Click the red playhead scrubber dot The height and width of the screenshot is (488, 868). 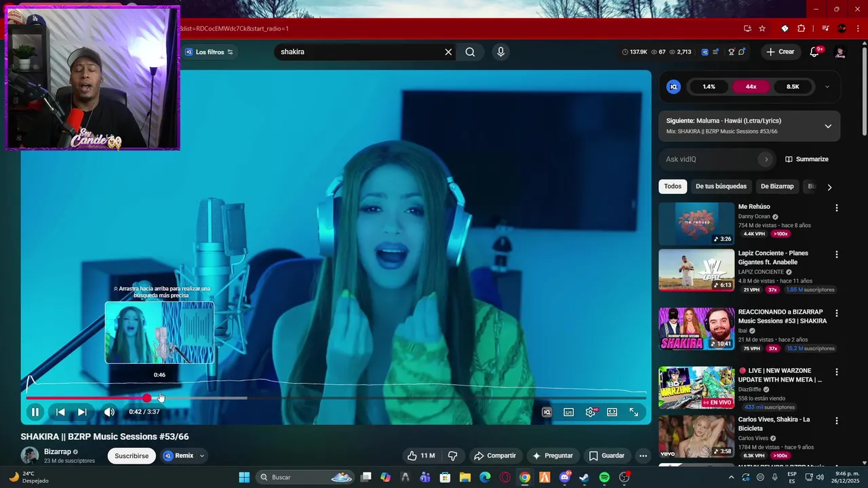(147, 398)
